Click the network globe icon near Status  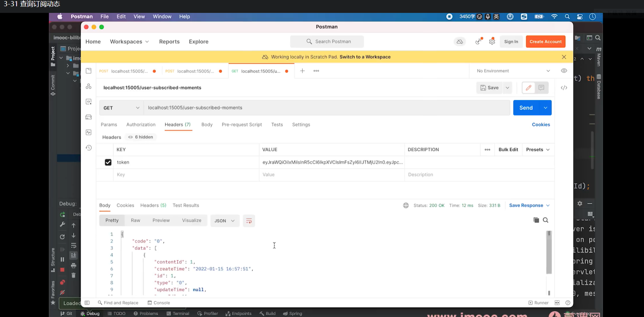pyautogui.click(x=406, y=205)
